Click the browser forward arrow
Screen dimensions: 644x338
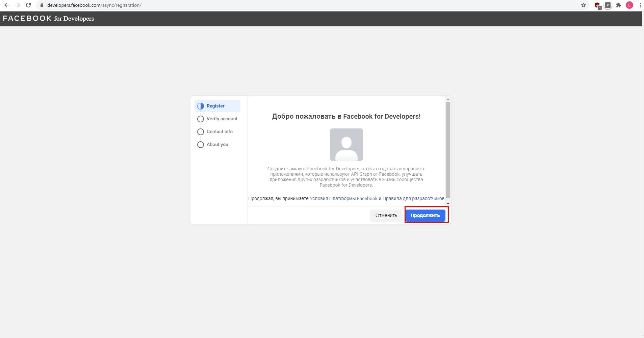18,5
